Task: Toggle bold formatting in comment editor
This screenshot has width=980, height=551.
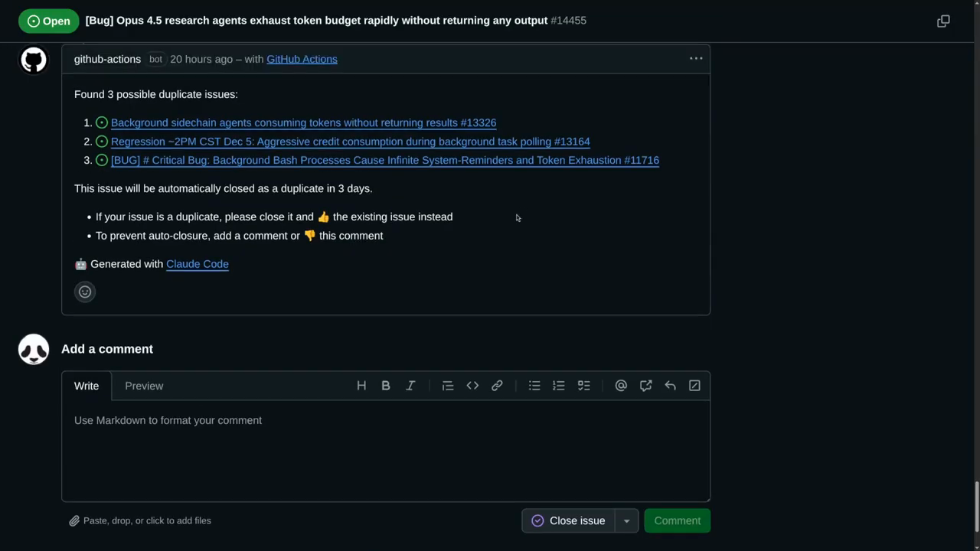Action: 386,386
